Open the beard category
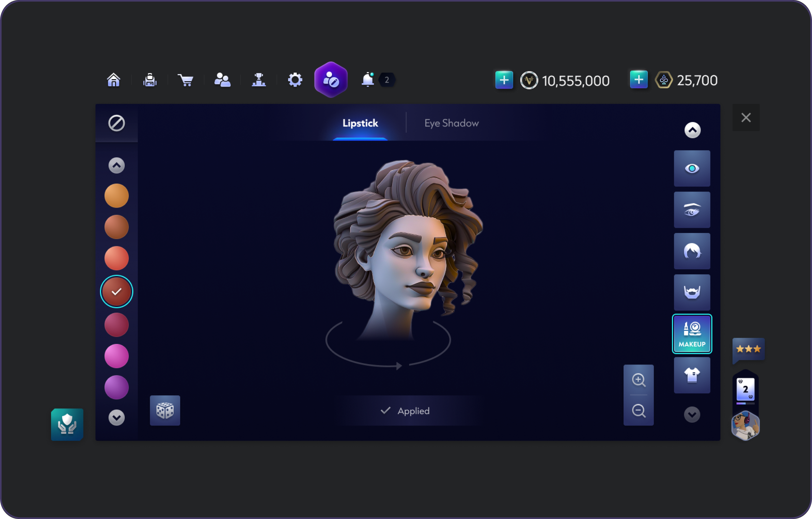 tap(692, 293)
